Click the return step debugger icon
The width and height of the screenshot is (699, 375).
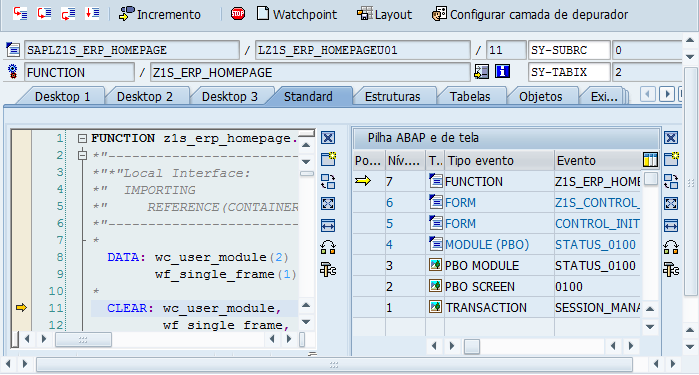pos(68,13)
